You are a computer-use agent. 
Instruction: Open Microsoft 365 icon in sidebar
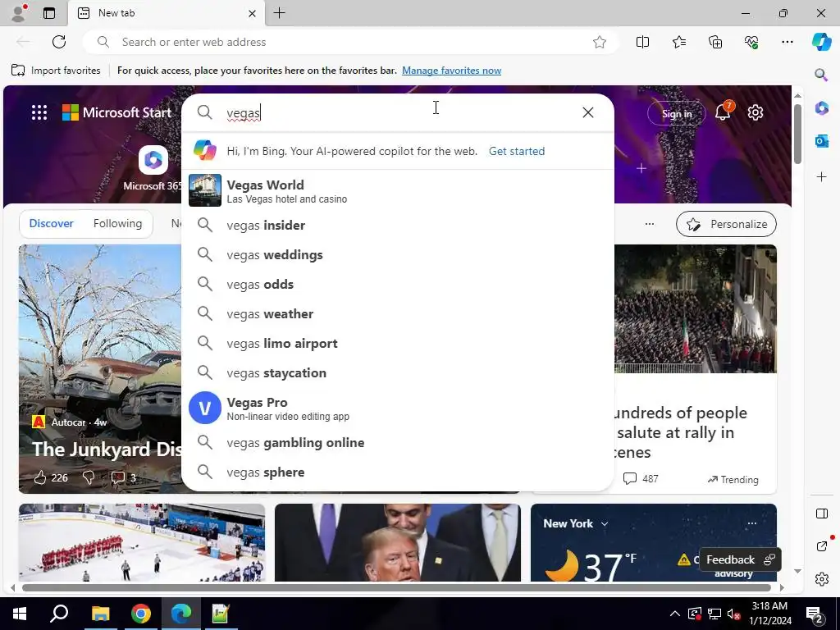pos(821,107)
